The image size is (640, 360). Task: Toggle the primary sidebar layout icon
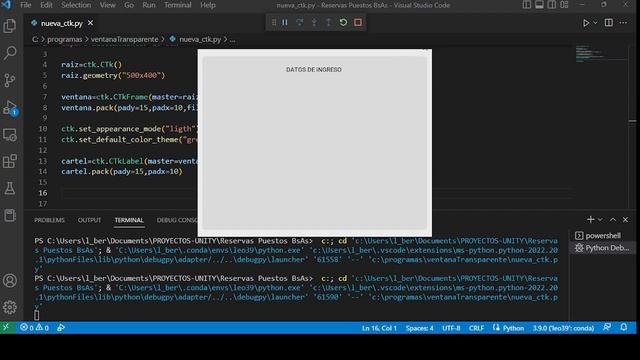(527, 5)
